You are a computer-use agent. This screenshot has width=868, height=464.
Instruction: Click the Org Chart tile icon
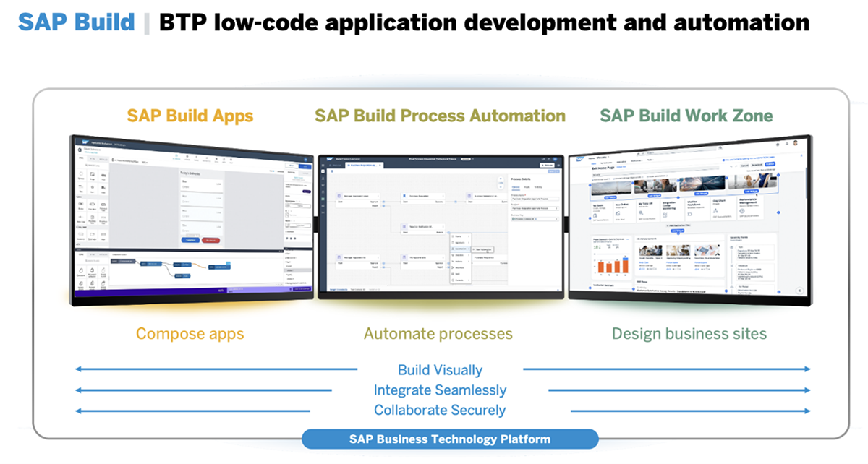(x=715, y=210)
